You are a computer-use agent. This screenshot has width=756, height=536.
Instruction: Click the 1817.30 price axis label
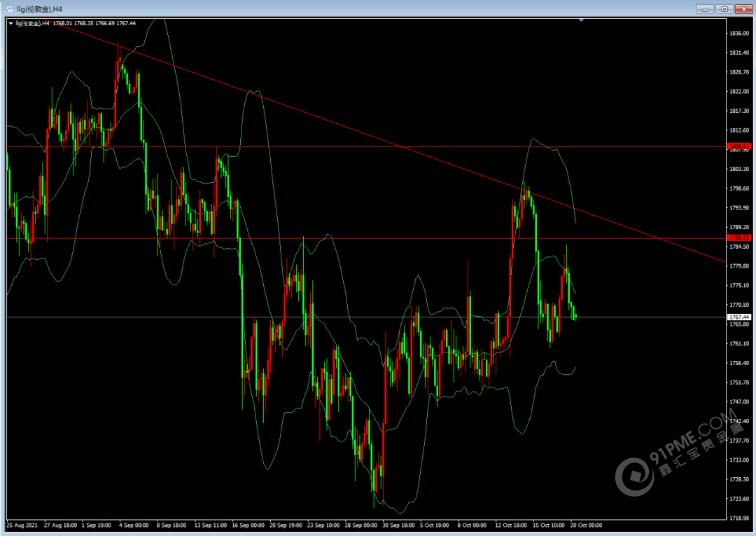[x=740, y=111]
